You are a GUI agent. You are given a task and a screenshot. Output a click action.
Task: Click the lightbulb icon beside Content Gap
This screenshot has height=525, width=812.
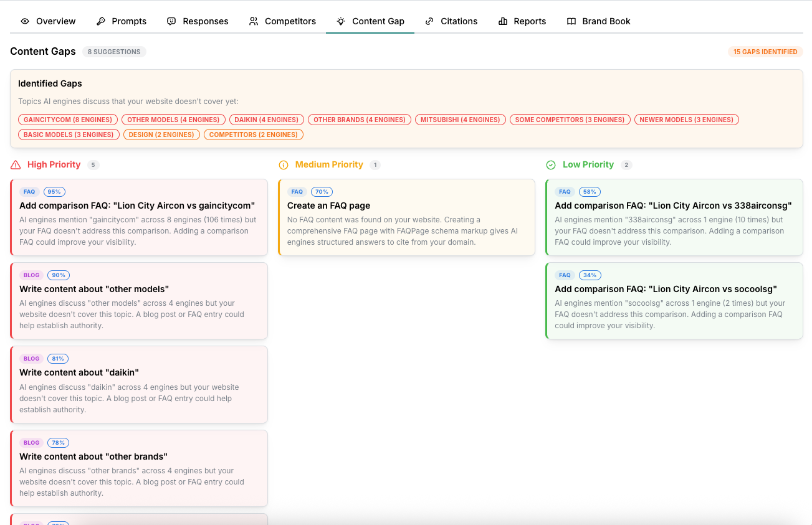[x=341, y=21]
